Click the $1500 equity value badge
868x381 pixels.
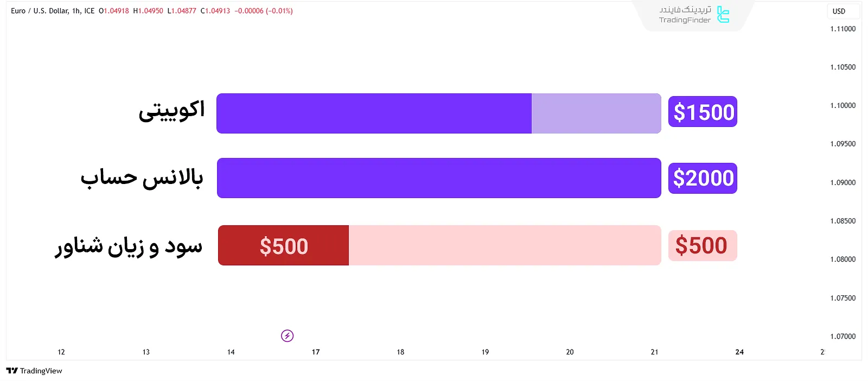pyautogui.click(x=703, y=112)
